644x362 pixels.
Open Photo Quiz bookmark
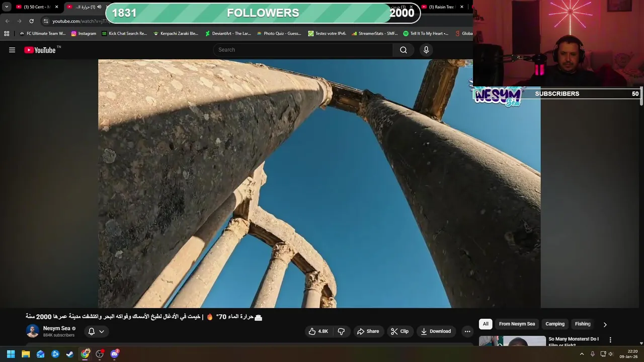pyautogui.click(x=279, y=34)
